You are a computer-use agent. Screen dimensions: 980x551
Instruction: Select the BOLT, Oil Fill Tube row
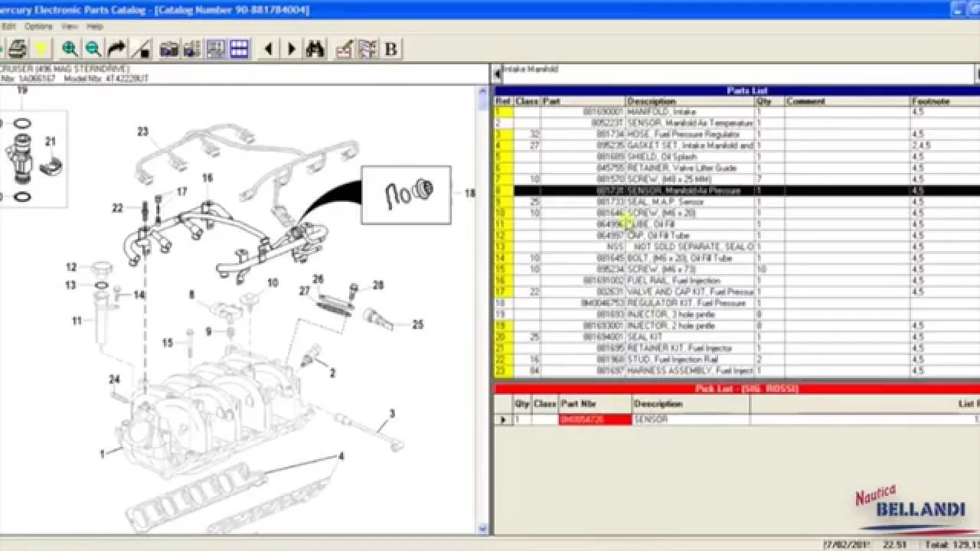737,258
